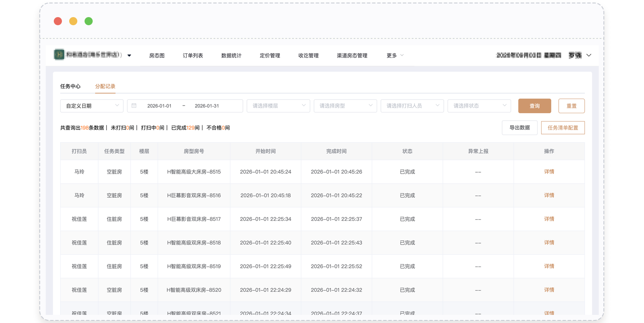View 详情 for room 8515
The width and height of the screenshot is (644, 323).
click(x=549, y=172)
